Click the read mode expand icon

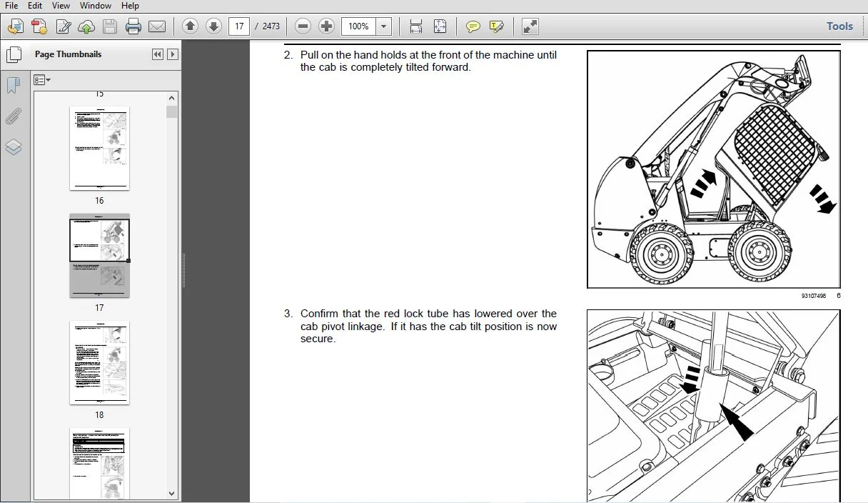click(x=530, y=26)
